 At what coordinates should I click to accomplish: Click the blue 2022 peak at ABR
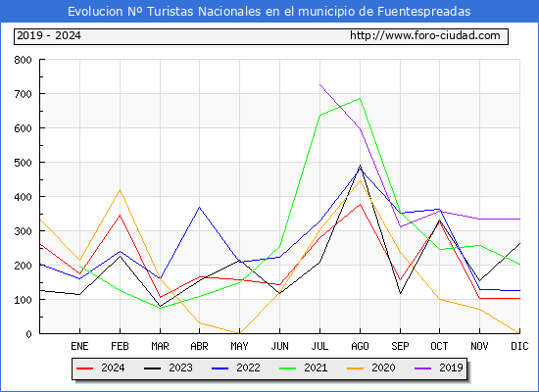point(199,208)
